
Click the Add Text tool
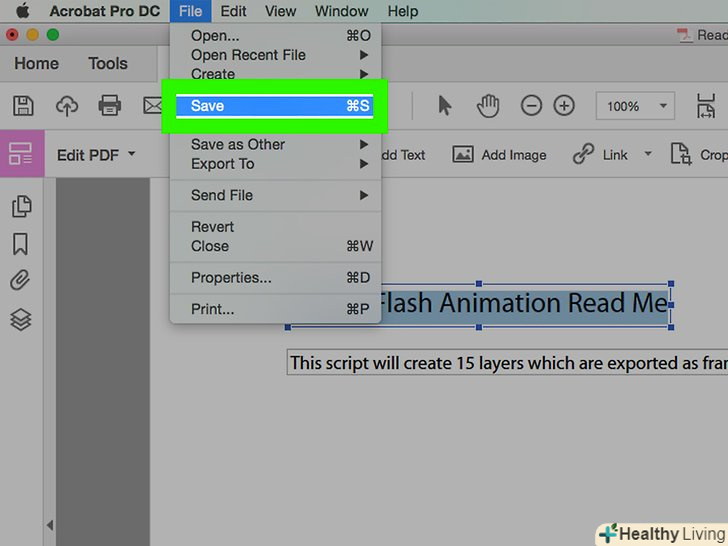point(403,155)
